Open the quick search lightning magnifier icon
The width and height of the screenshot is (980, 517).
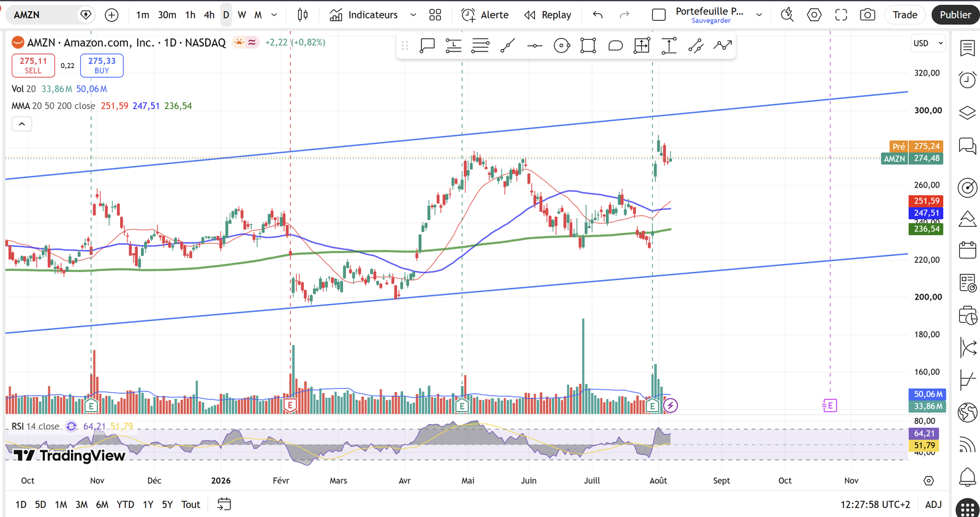(x=787, y=15)
